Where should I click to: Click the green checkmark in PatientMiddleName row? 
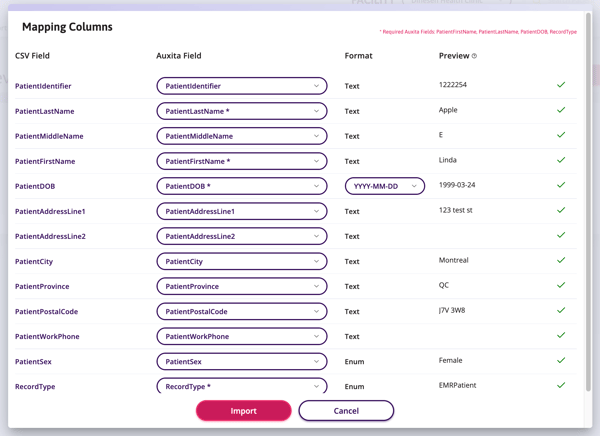pyautogui.click(x=561, y=135)
